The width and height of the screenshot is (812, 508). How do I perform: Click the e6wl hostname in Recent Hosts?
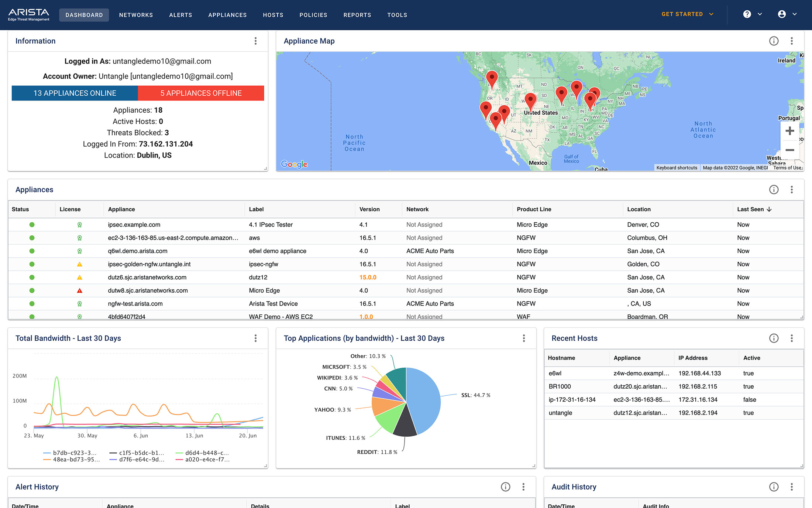click(x=555, y=373)
